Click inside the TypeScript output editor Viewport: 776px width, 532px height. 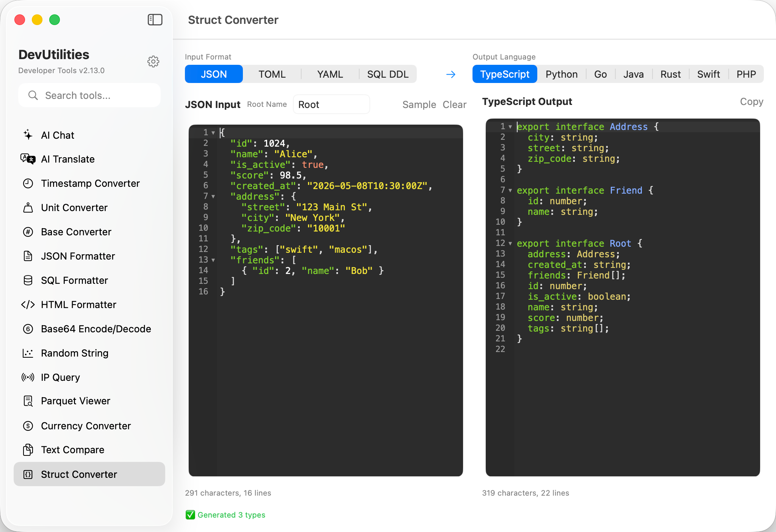(623, 297)
